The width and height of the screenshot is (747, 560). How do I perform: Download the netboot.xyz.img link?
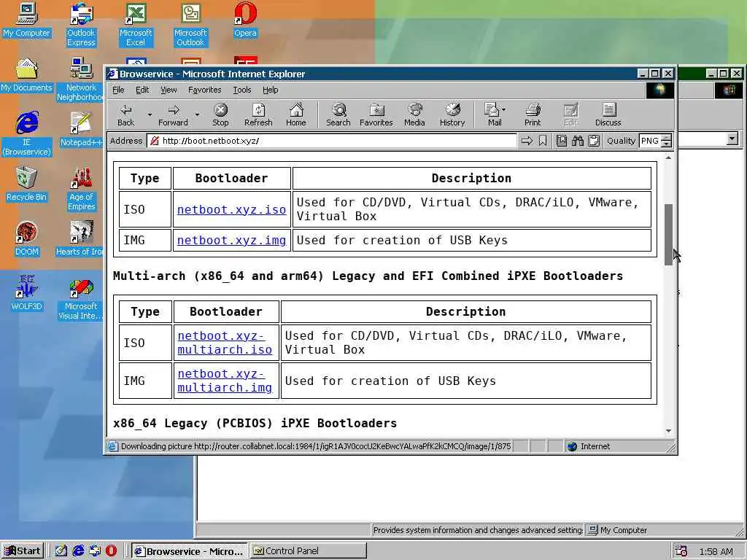click(231, 240)
